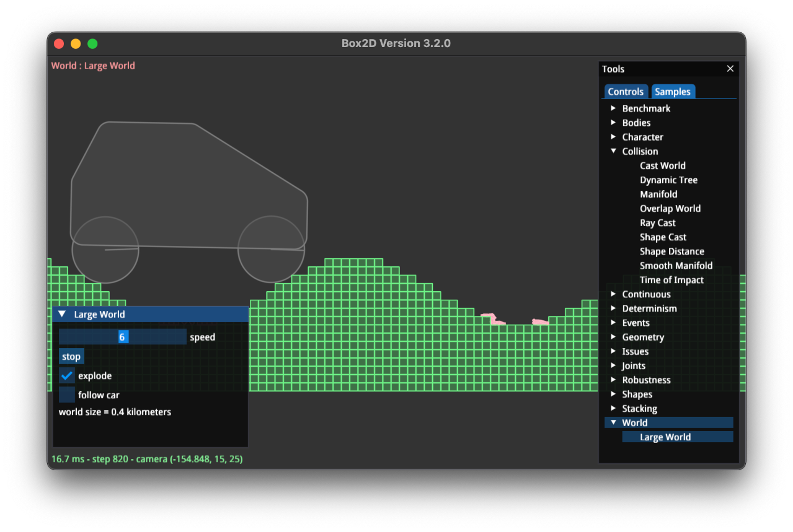Screen dimensions: 793x532
Task: Close the Tools panel
Action: click(x=730, y=69)
